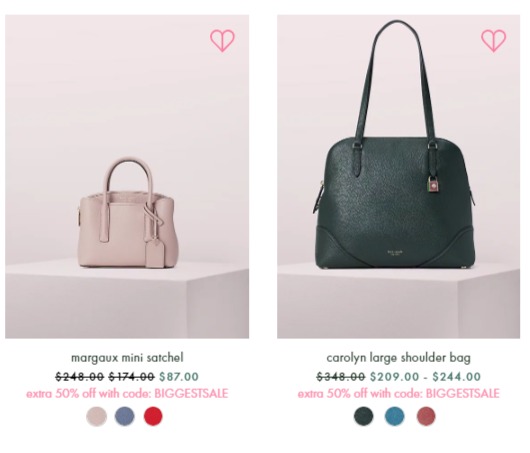Select the rose pink swatch for carolyn bag
This screenshot has height=453, width=530.
pos(426,416)
